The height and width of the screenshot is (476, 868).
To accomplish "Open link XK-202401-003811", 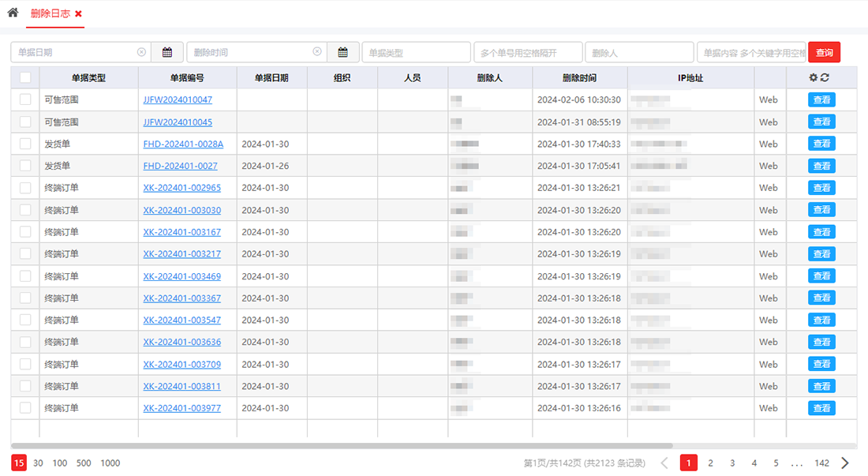I will coord(181,386).
